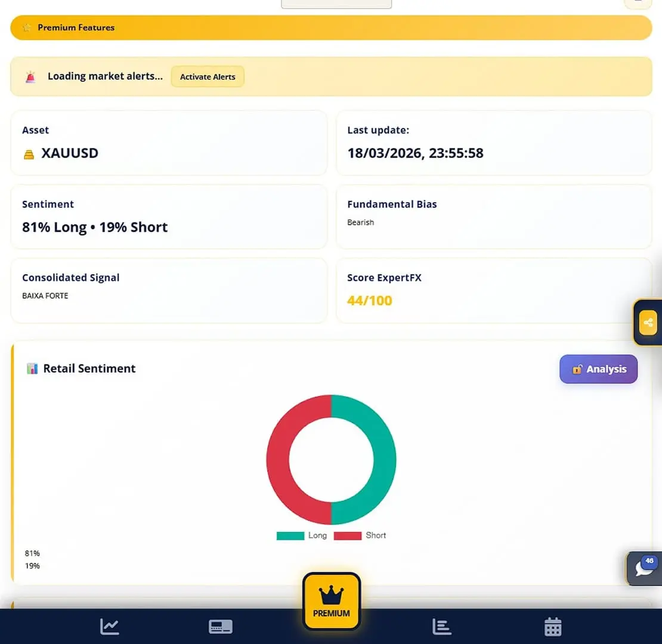This screenshot has width=662, height=644.
Task: Click the star icon in Premium Features
Action: 27,27
